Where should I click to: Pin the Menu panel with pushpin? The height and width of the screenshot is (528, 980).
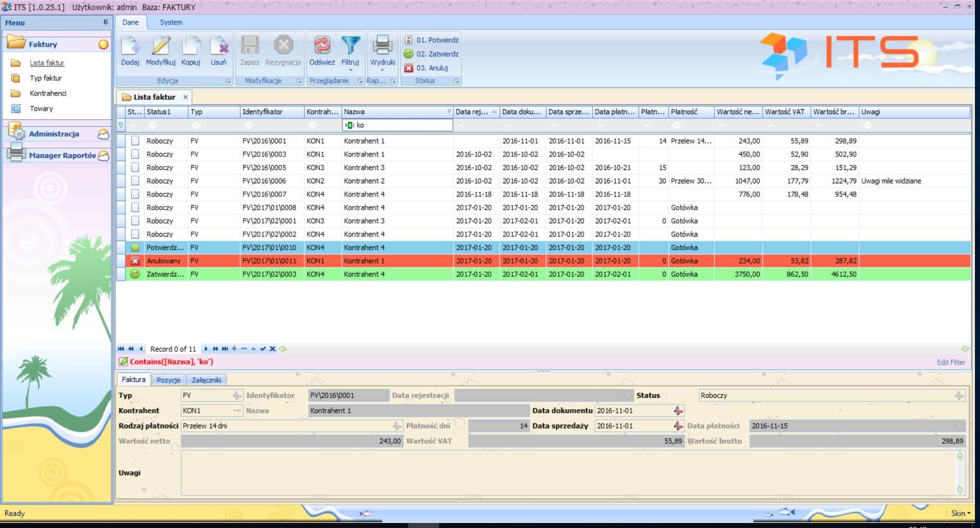tap(105, 22)
